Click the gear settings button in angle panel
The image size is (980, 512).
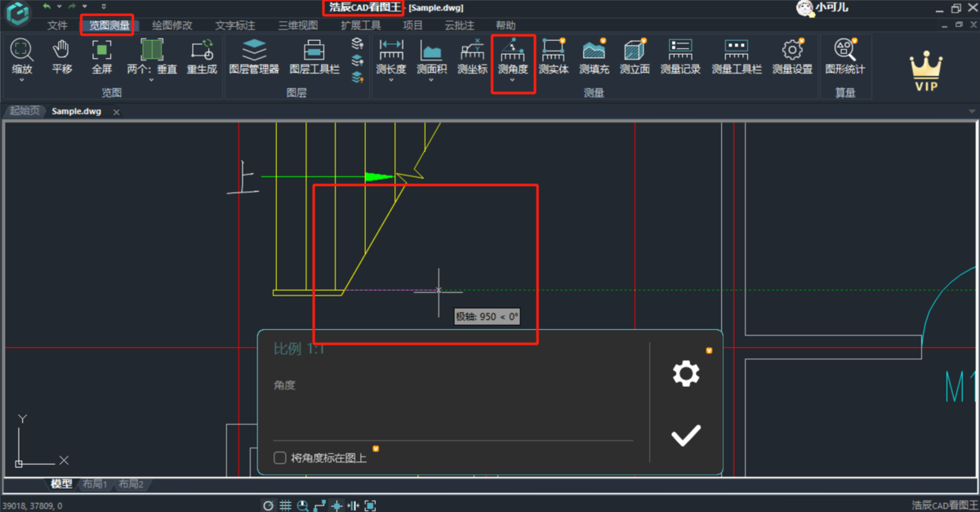point(685,374)
